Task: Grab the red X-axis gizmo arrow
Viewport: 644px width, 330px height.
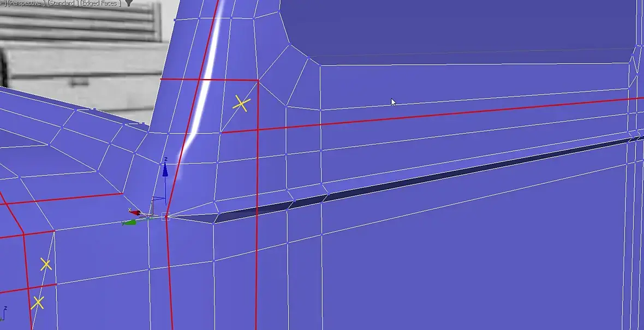Action: click(x=135, y=212)
